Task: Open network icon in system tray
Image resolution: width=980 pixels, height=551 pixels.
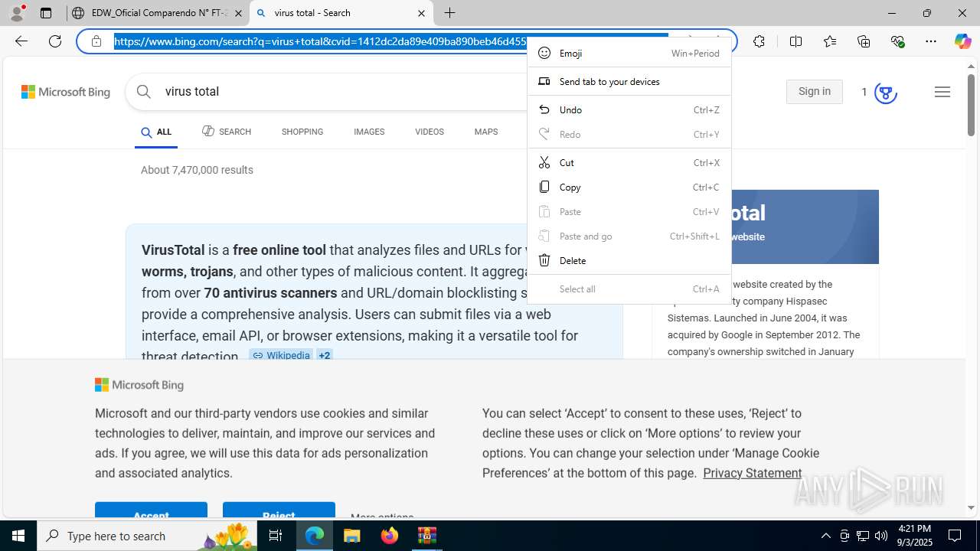Action: point(863,536)
